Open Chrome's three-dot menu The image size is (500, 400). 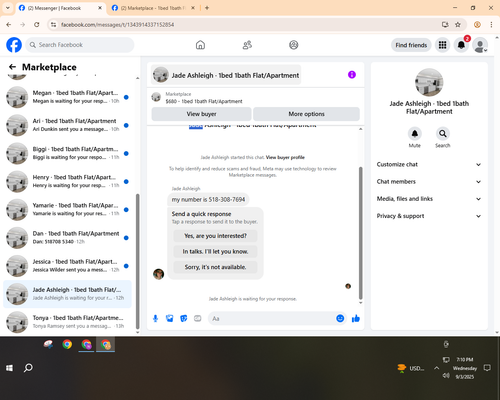pyautogui.click(x=491, y=25)
